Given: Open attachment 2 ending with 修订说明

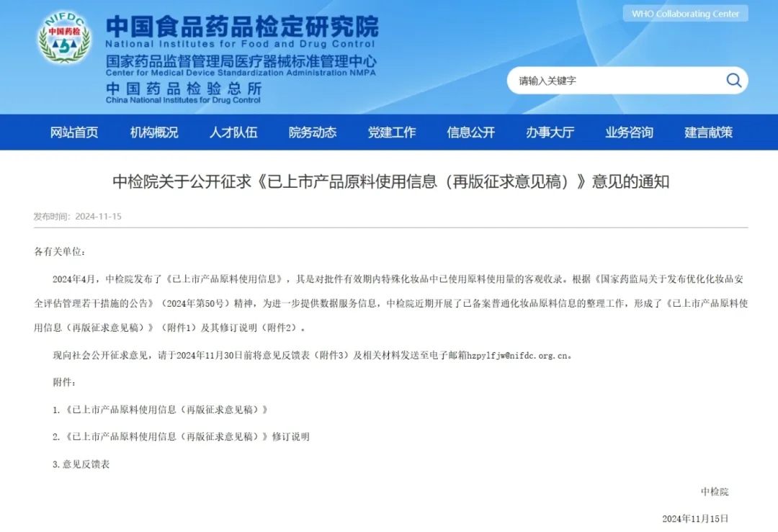Looking at the screenshot, I should point(181,437).
